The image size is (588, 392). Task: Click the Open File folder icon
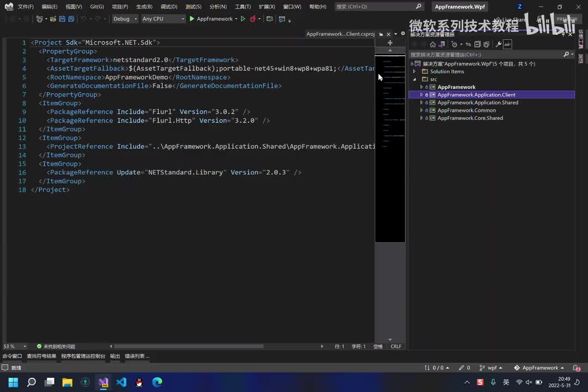(53, 19)
